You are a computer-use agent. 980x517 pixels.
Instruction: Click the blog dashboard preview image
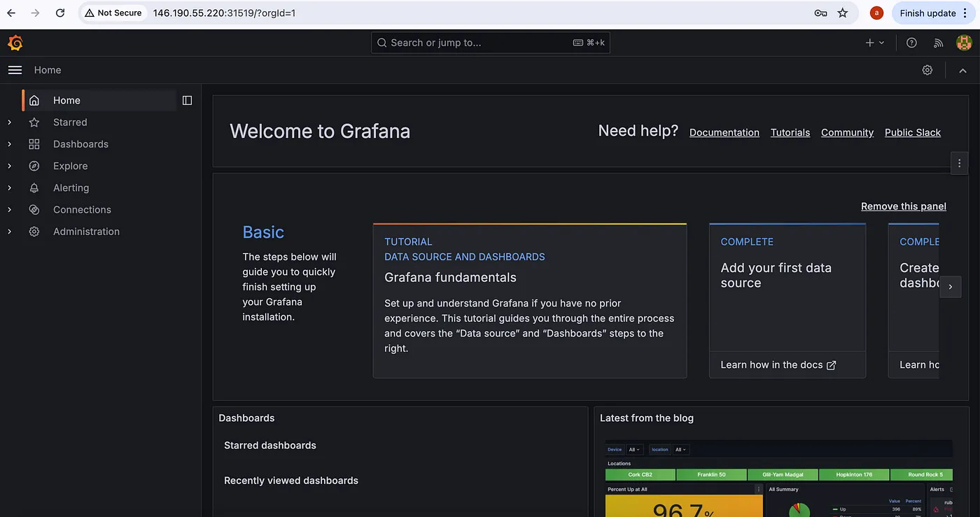[x=778, y=479]
